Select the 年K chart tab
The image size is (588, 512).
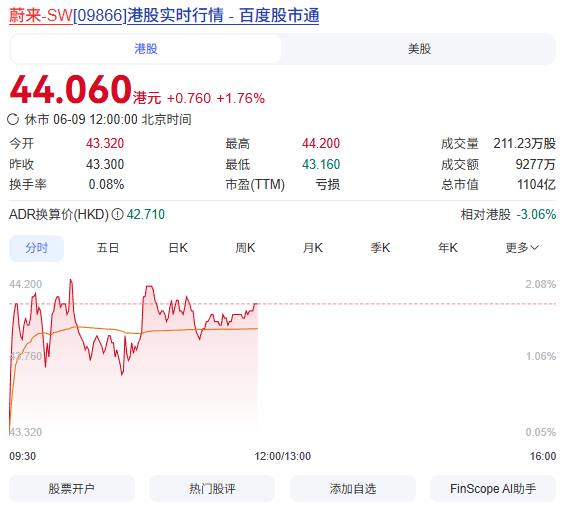tap(448, 248)
